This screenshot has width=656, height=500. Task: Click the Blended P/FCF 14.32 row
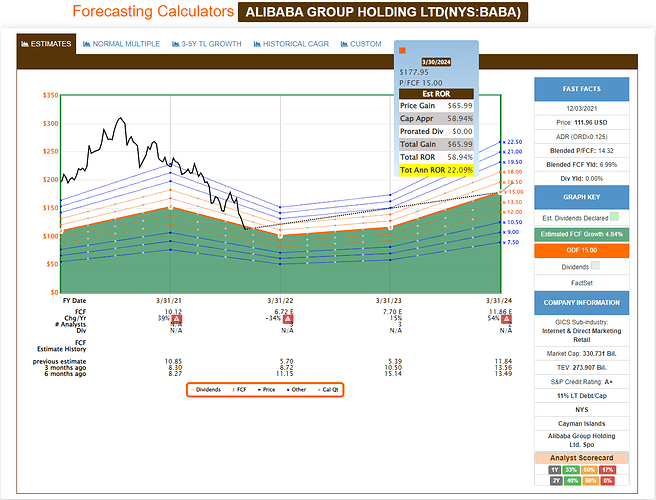pyautogui.click(x=582, y=151)
